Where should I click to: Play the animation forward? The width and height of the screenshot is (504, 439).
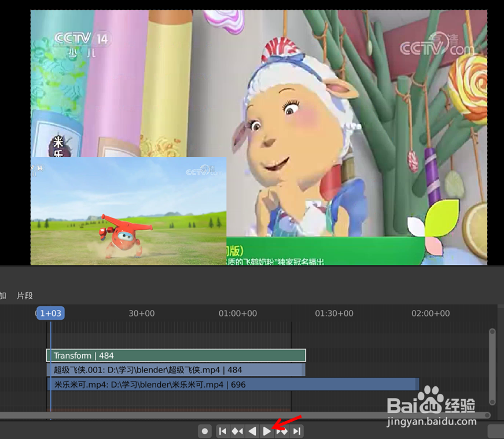pos(266,431)
